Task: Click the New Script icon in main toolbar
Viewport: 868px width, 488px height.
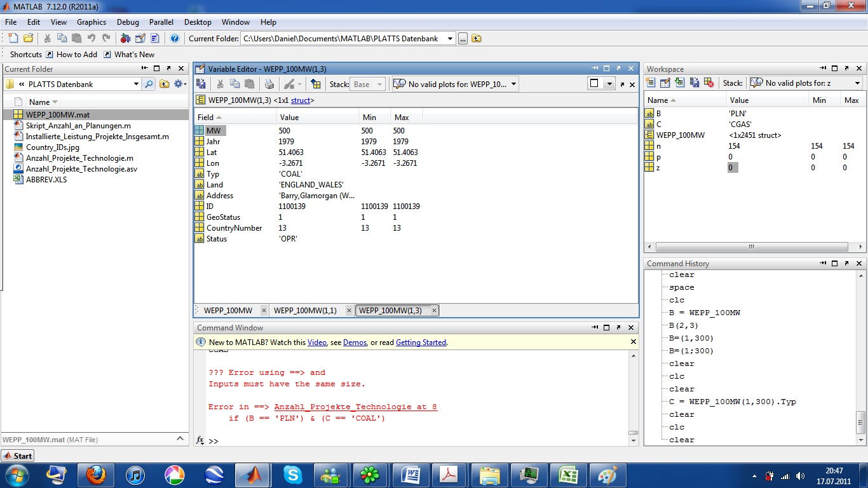Action: [x=13, y=38]
